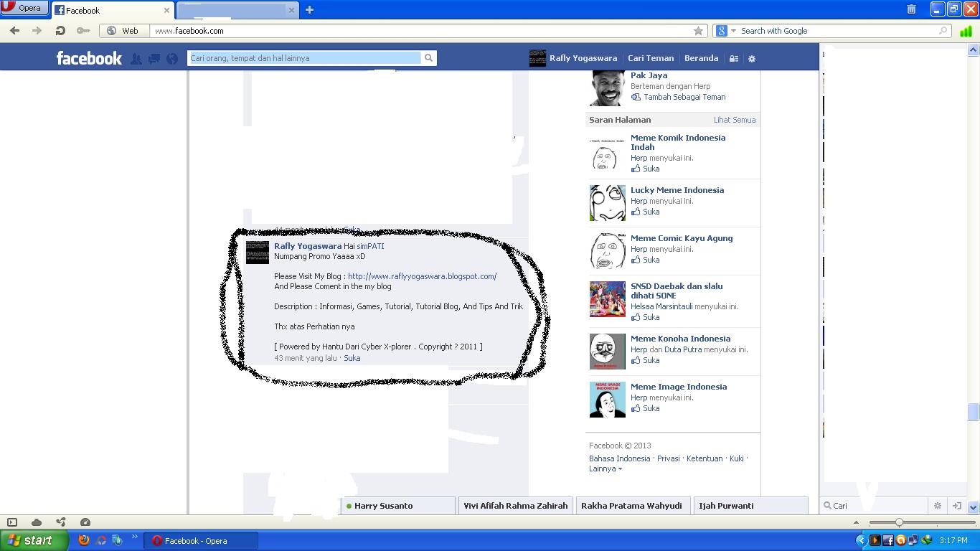This screenshot has width=980, height=551.
Task: Click the search magnifier in Opera search box
Action: pyautogui.click(x=943, y=31)
